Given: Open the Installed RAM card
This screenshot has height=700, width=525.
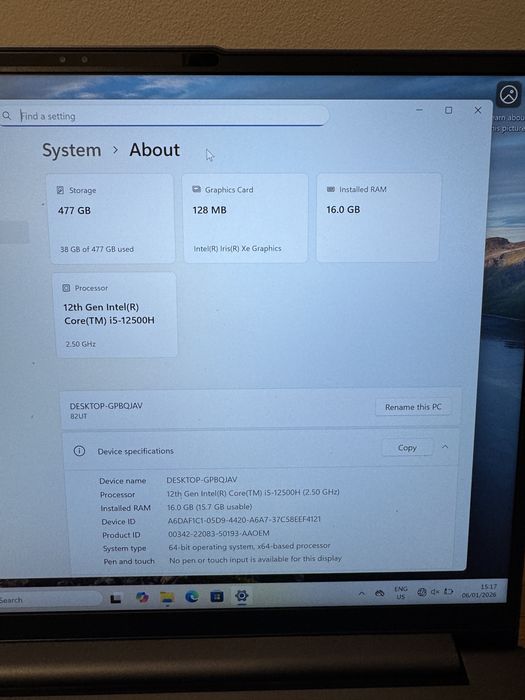Looking at the screenshot, I should point(378,217).
